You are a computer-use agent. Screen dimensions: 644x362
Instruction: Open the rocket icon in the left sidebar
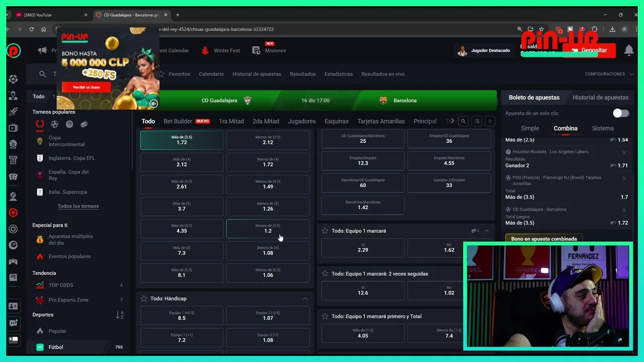point(13,112)
